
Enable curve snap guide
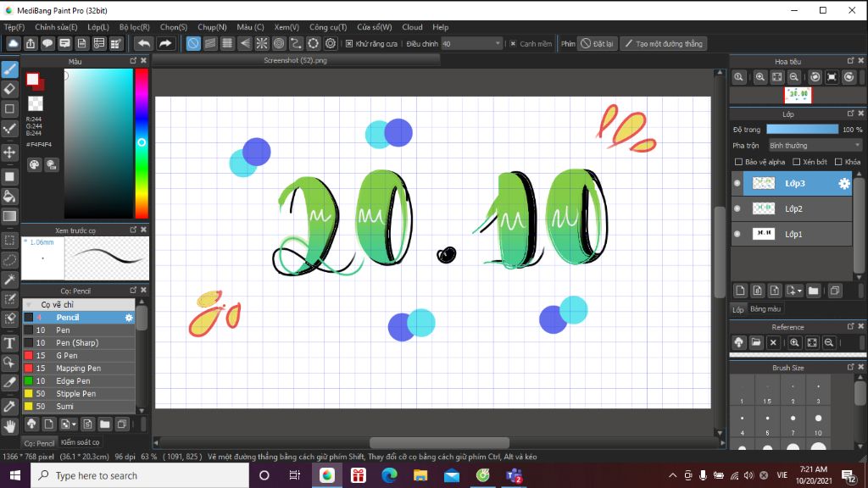click(x=296, y=44)
